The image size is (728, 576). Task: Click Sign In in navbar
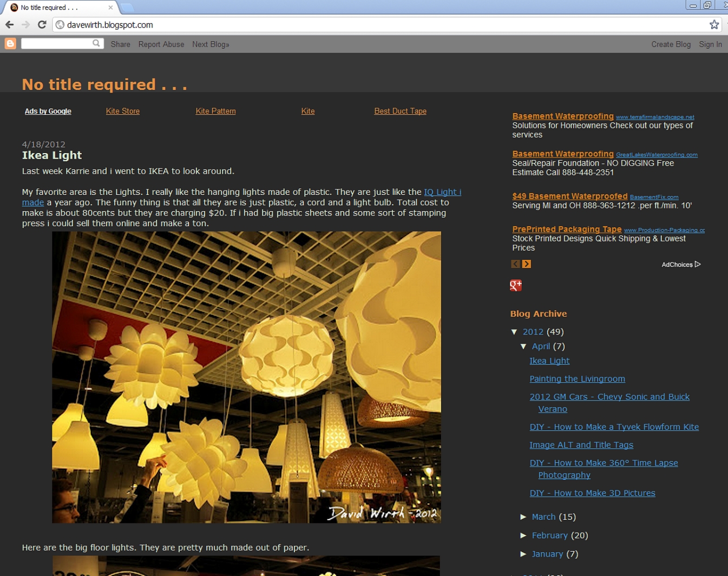pyautogui.click(x=710, y=44)
